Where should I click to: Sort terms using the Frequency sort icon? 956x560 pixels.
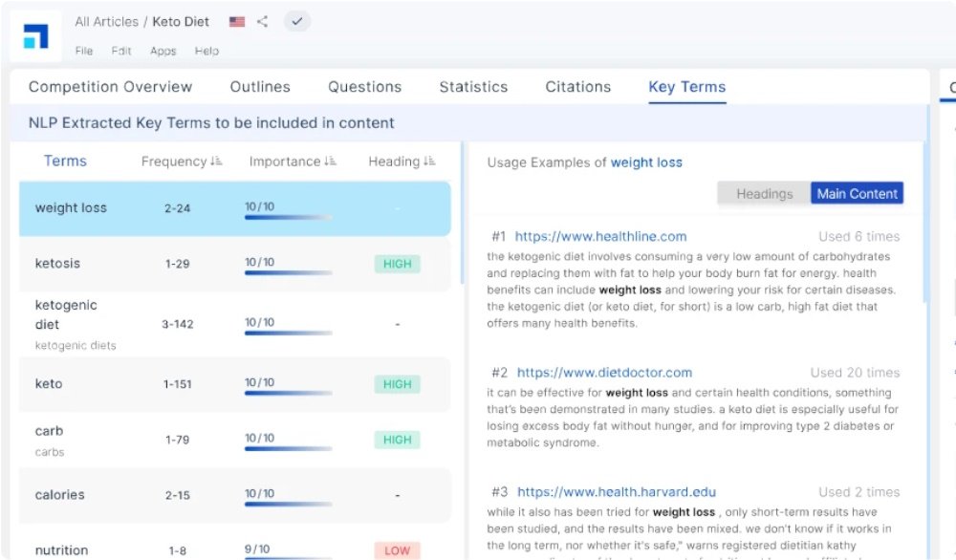tap(217, 161)
